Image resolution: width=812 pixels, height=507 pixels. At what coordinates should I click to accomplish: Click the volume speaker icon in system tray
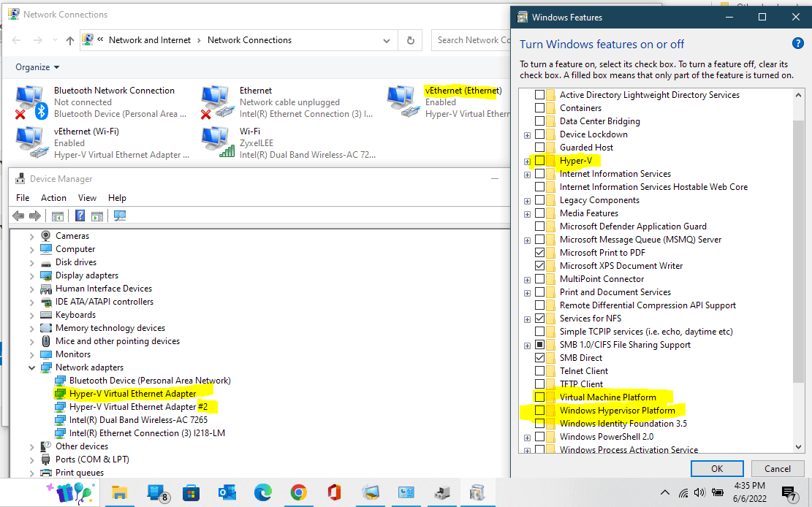pos(699,492)
